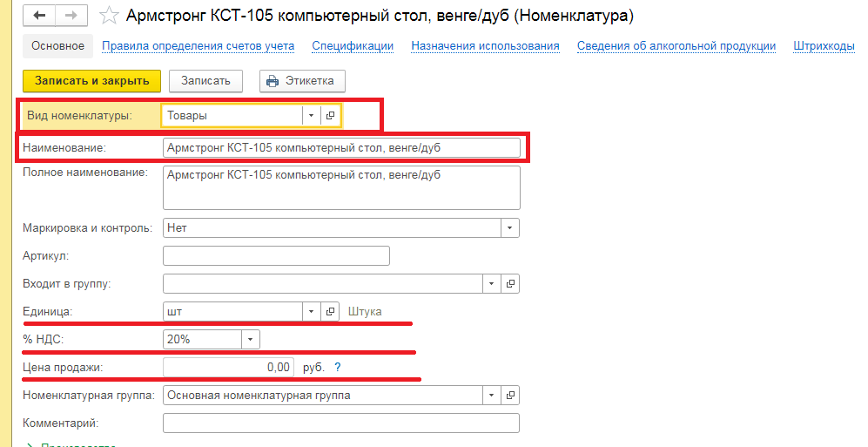Click the % НДС field showing 20%
Image resolution: width=868 pixels, height=447 pixels.
[x=203, y=339]
